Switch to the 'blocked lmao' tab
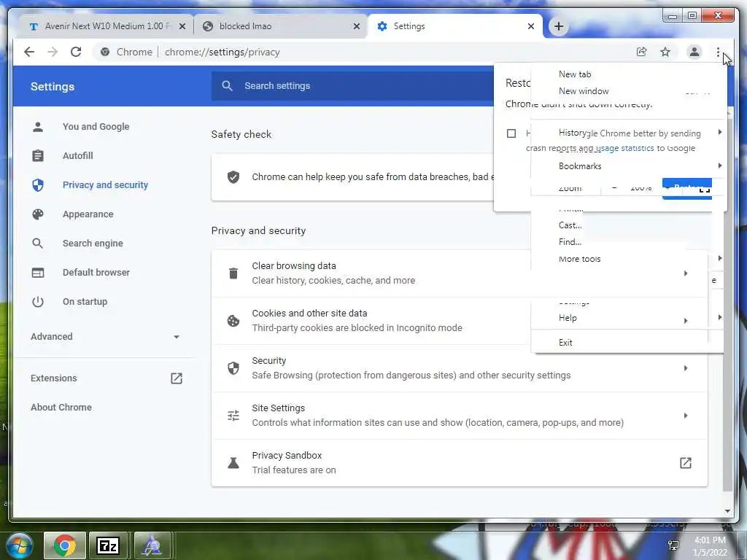 tap(281, 26)
